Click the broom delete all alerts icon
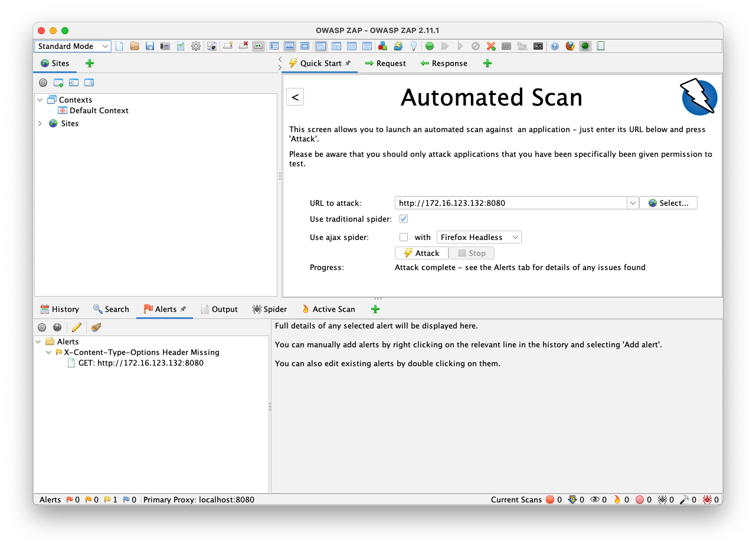 [96, 327]
